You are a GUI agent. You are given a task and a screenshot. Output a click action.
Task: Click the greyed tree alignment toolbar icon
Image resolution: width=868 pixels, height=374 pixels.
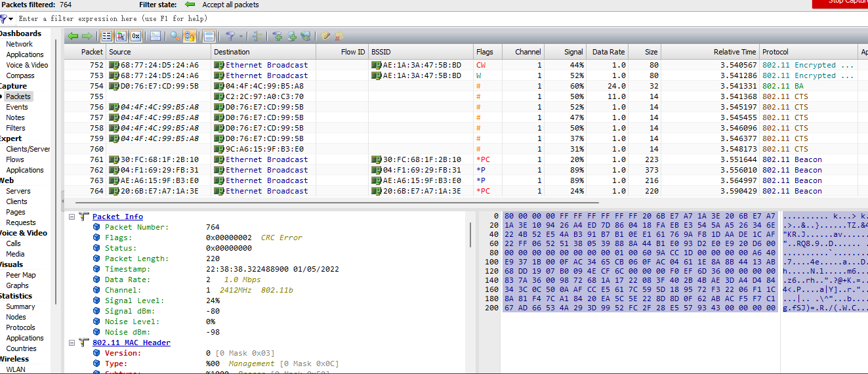coord(258,36)
